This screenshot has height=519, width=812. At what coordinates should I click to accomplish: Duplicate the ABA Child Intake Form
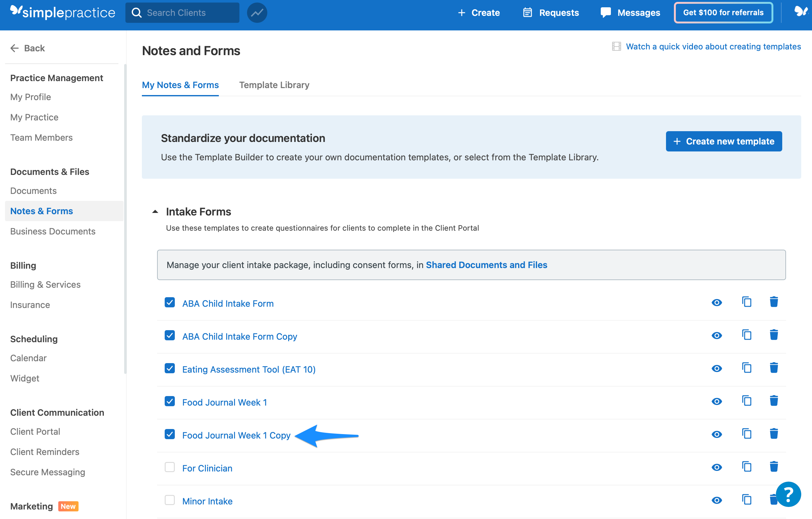(746, 302)
